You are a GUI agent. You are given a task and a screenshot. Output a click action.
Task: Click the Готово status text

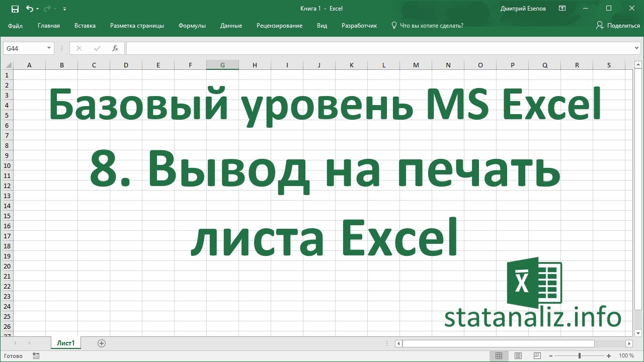pos(13,356)
